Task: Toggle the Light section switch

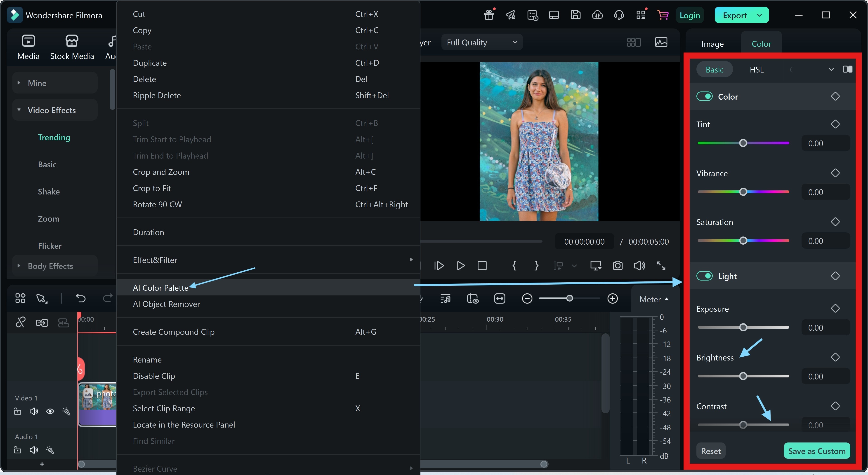Action: [704, 276]
